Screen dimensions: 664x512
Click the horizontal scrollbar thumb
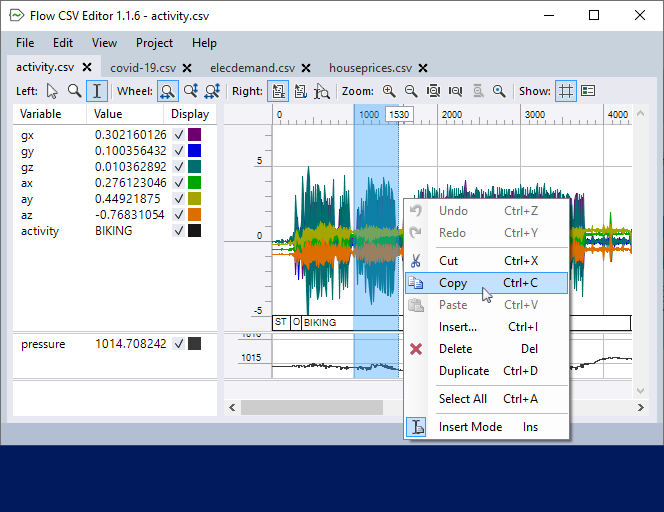point(312,407)
